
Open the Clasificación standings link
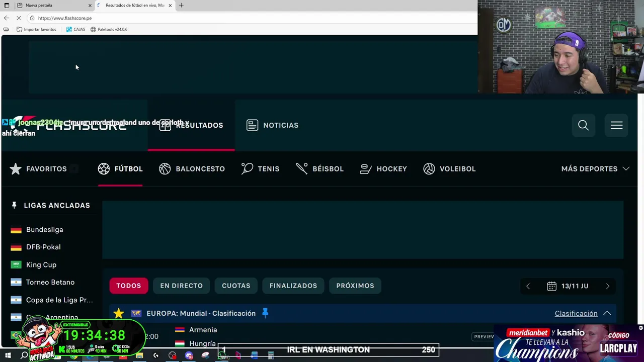(576, 313)
